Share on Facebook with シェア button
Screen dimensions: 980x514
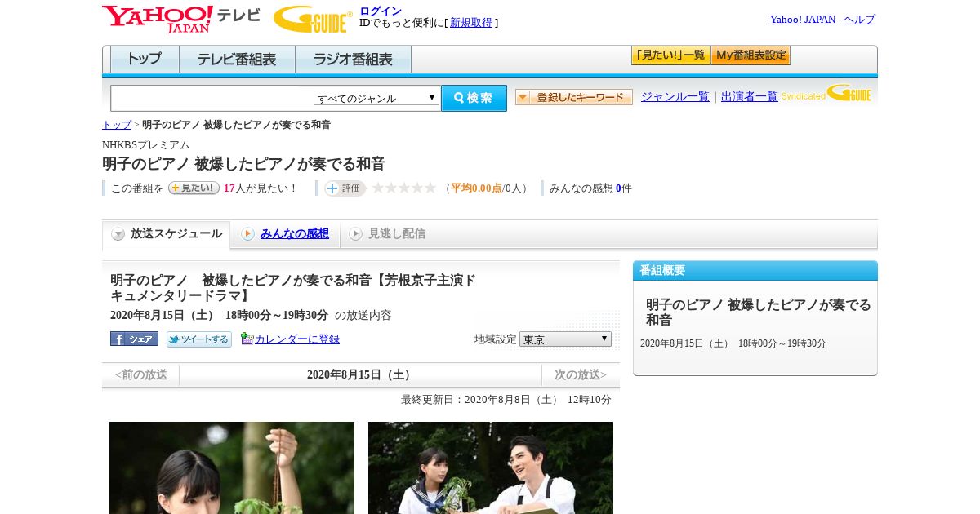134,339
